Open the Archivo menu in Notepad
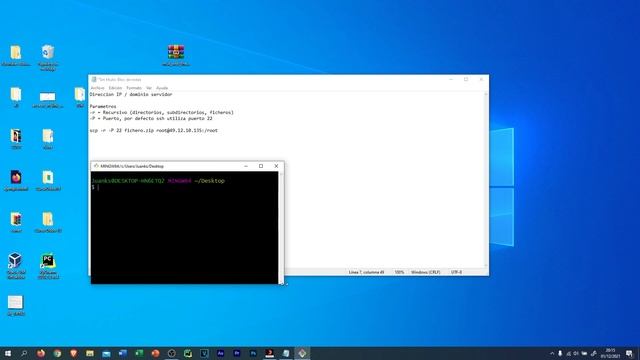Image resolution: width=640 pixels, height=360 pixels. tap(97, 88)
